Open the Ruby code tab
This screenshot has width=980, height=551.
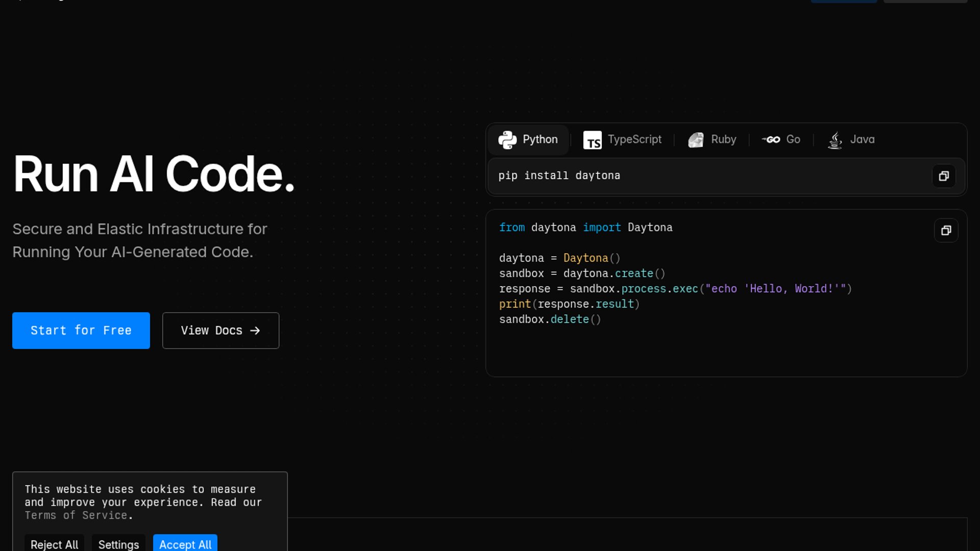[712, 140]
